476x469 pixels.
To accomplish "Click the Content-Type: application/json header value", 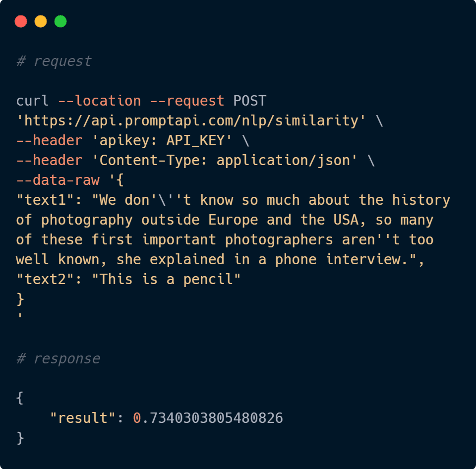I will click(224, 160).
